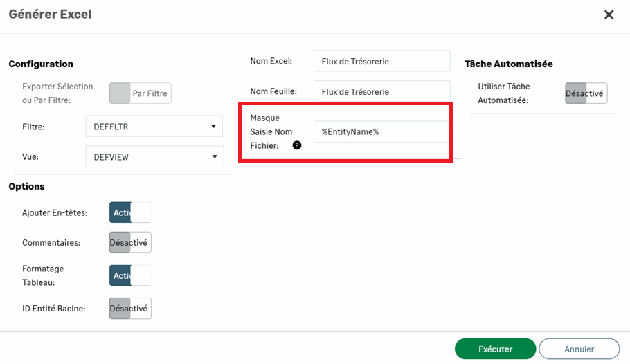Activate the Utiliser Tâche Automatisée switch
The image size is (630, 364).
(x=586, y=93)
